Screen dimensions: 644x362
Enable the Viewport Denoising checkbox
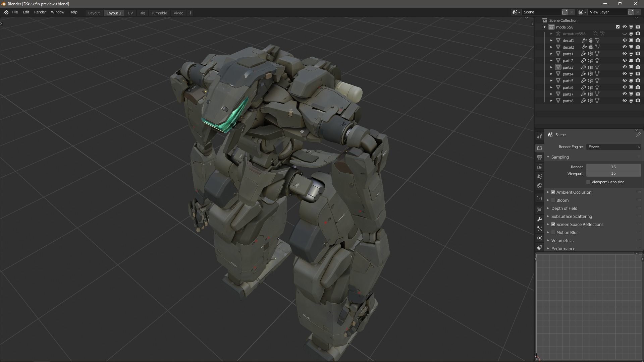[x=588, y=182]
